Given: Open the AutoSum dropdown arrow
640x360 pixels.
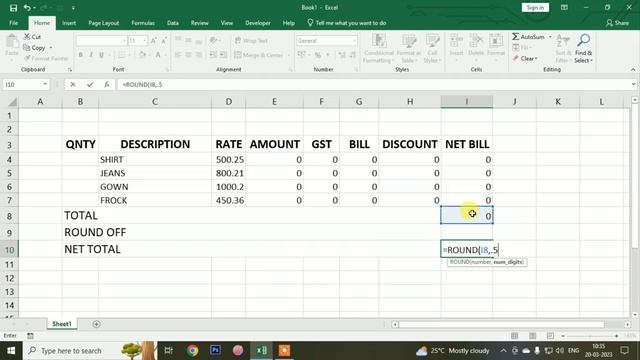Looking at the screenshot, I should coord(550,37).
